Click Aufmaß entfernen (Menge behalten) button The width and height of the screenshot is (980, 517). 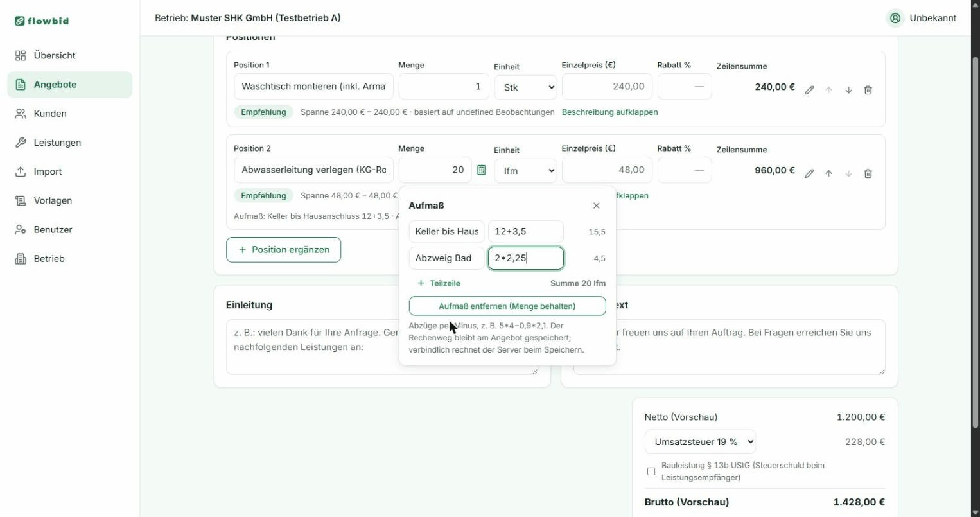[x=507, y=306]
